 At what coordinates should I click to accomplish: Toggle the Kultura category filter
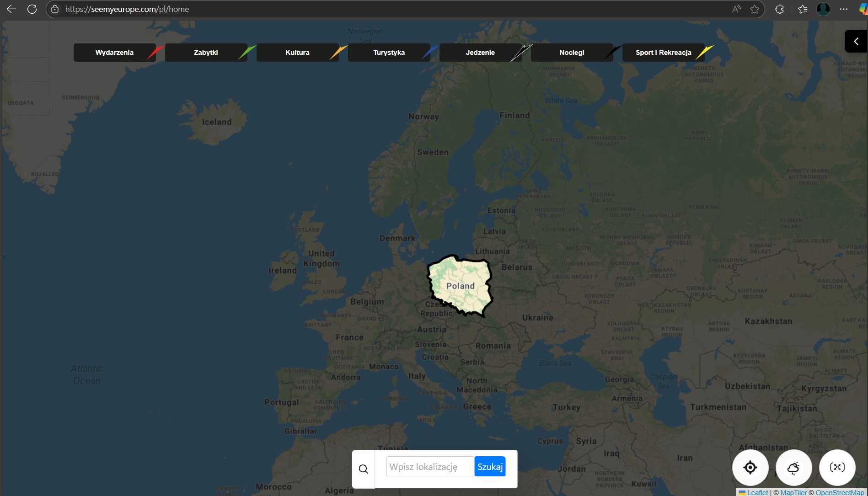[297, 52]
